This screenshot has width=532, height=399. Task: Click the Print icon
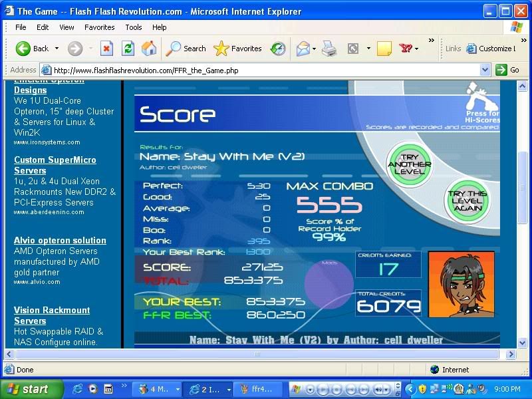pos(329,49)
